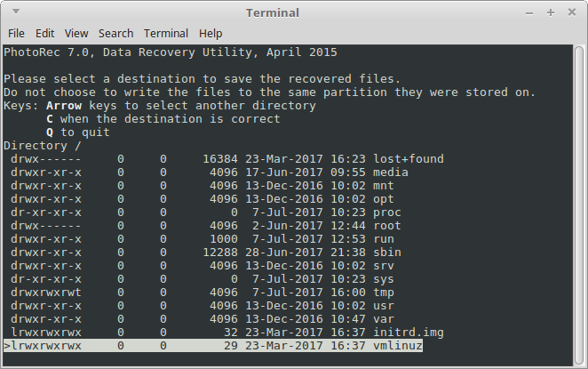The width and height of the screenshot is (588, 369).
Task: Click the 'Directory /' path line
Action: [x=43, y=146]
